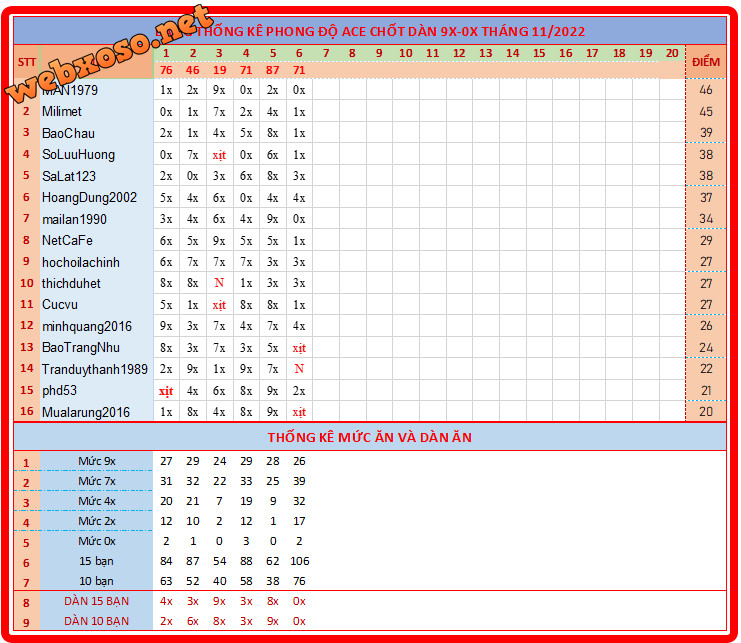
Task: Click the DÀN 15 BẠN row label
Action: click(x=96, y=601)
